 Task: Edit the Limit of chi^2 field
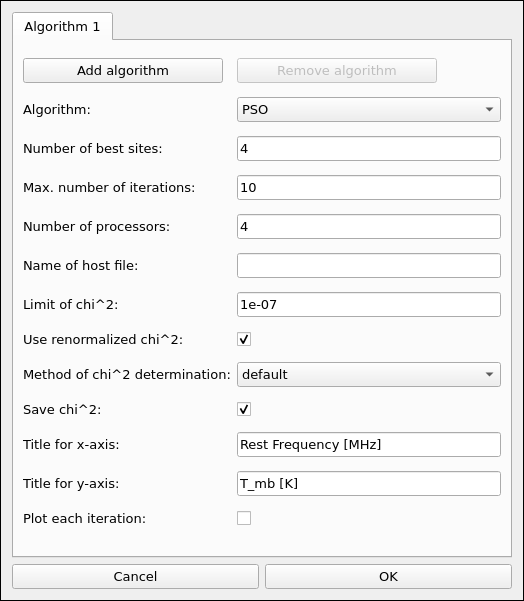[369, 305]
